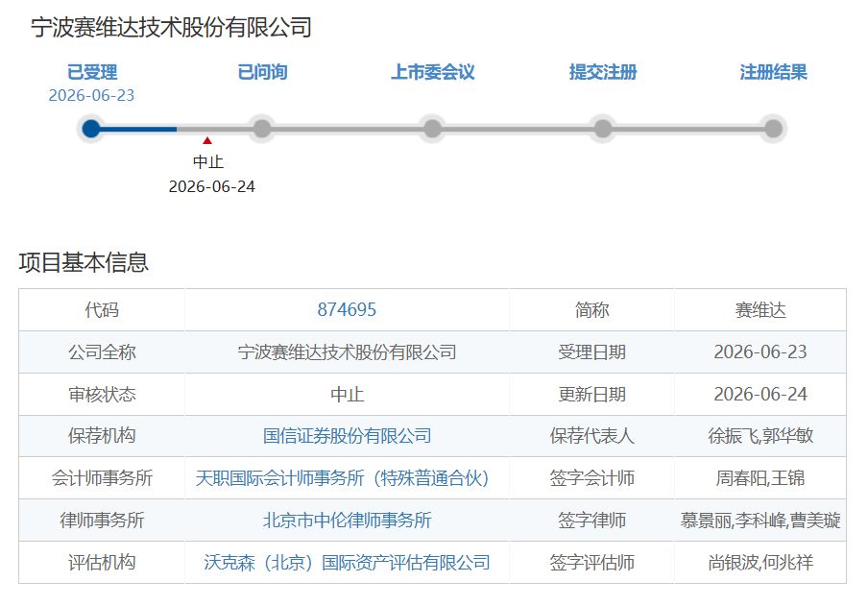Click the 已受理 stage label
This screenshot has height=606, width=868.
(x=92, y=72)
